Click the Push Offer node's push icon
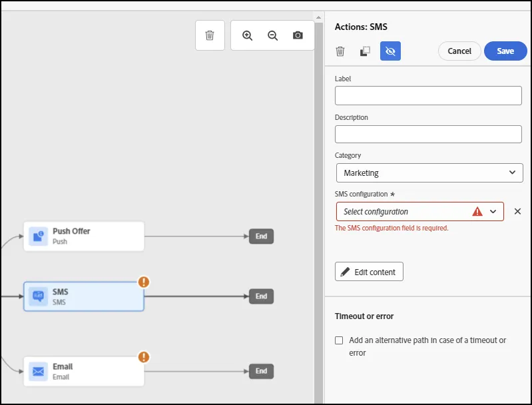 point(38,236)
